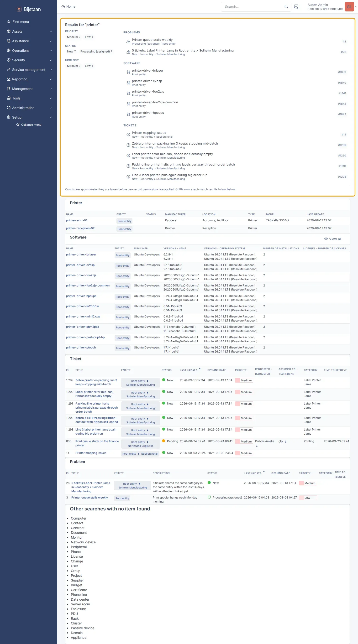Click the Service management arrows icon

(x=9, y=69)
